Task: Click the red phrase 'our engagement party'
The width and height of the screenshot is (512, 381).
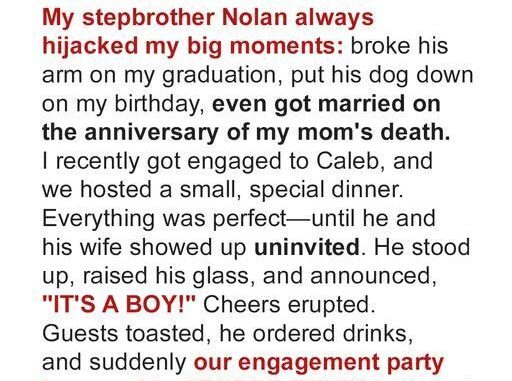Action: pos(319,363)
